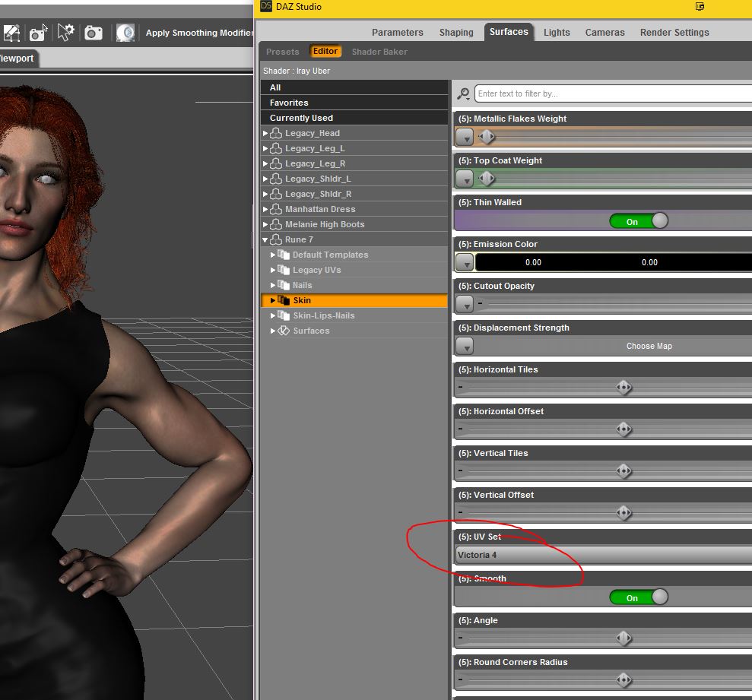The image size is (752, 700).
Task: Open Emission Color map dropdown
Action: pos(465,262)
